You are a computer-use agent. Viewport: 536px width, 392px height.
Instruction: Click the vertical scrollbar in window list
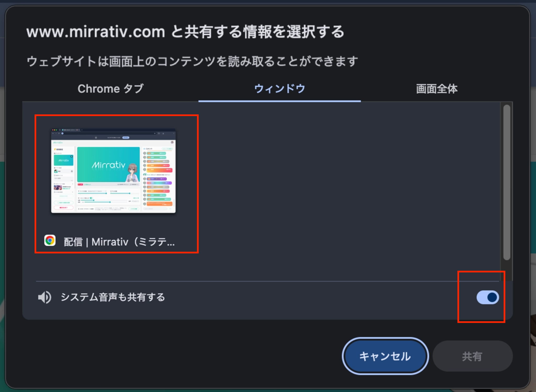(507, 182)
